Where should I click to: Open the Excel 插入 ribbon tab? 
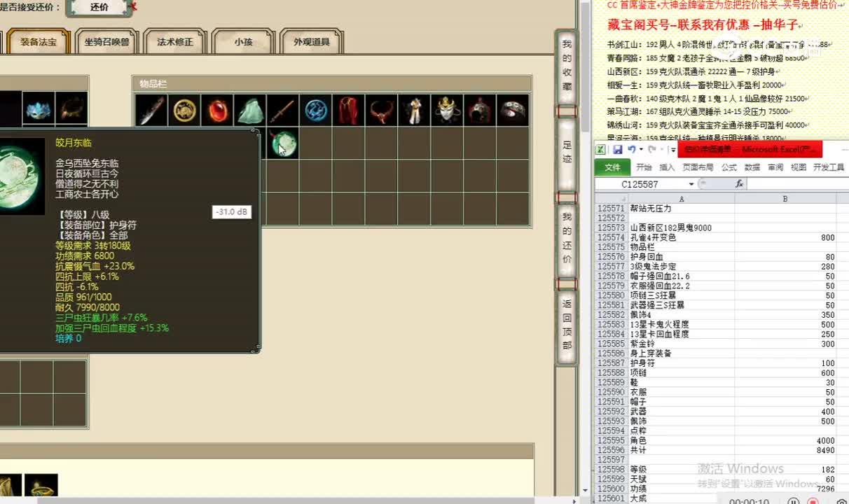(x=667, y=167)
